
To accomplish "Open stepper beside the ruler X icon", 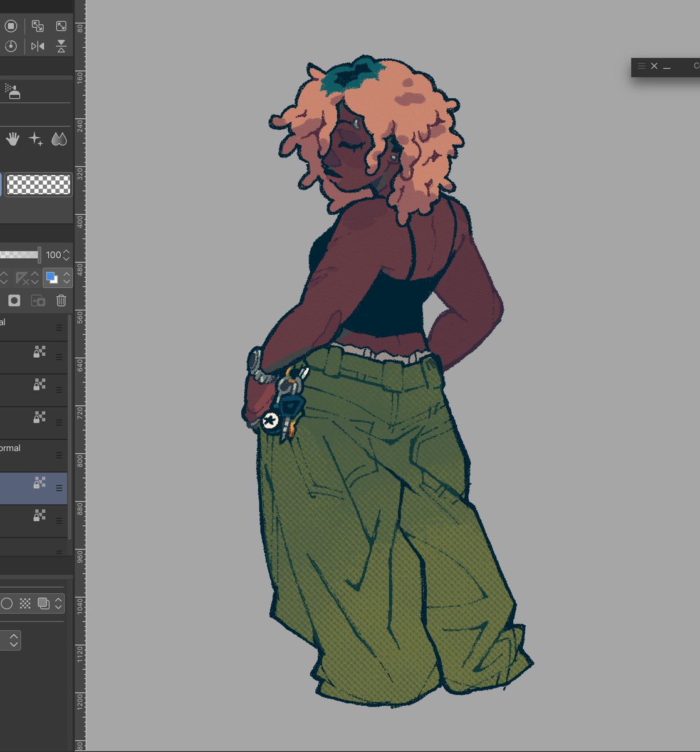I will pyautogui.click(x=35, y=278).
